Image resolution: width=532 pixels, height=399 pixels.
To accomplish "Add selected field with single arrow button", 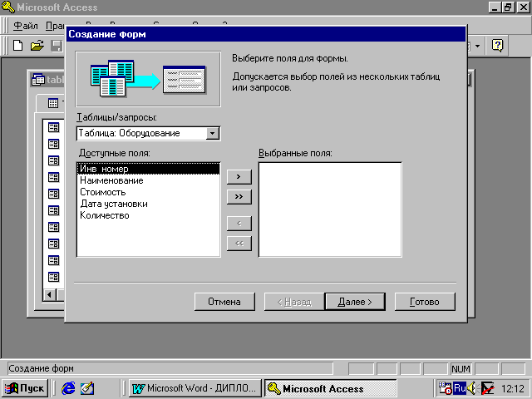I will 239,176.
